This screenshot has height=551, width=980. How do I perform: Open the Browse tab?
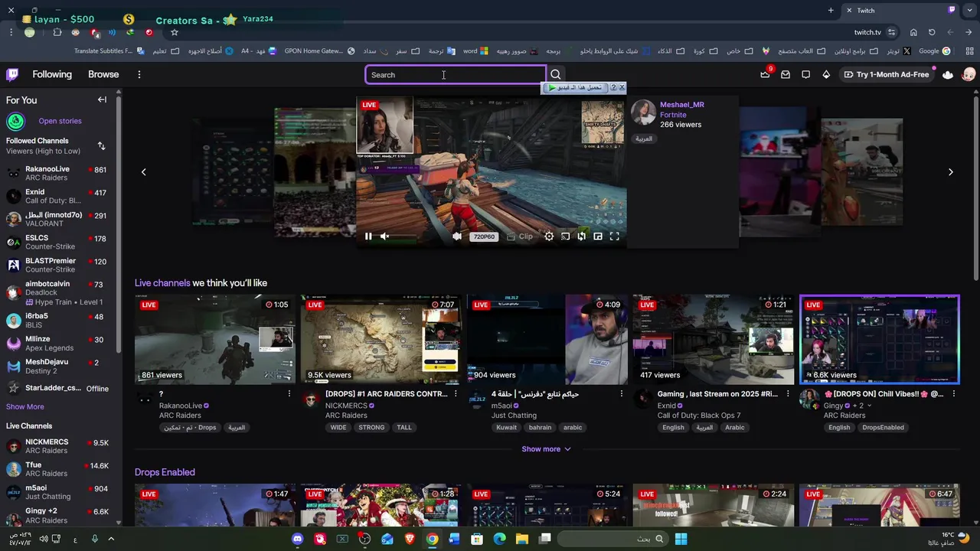(103, 74)
